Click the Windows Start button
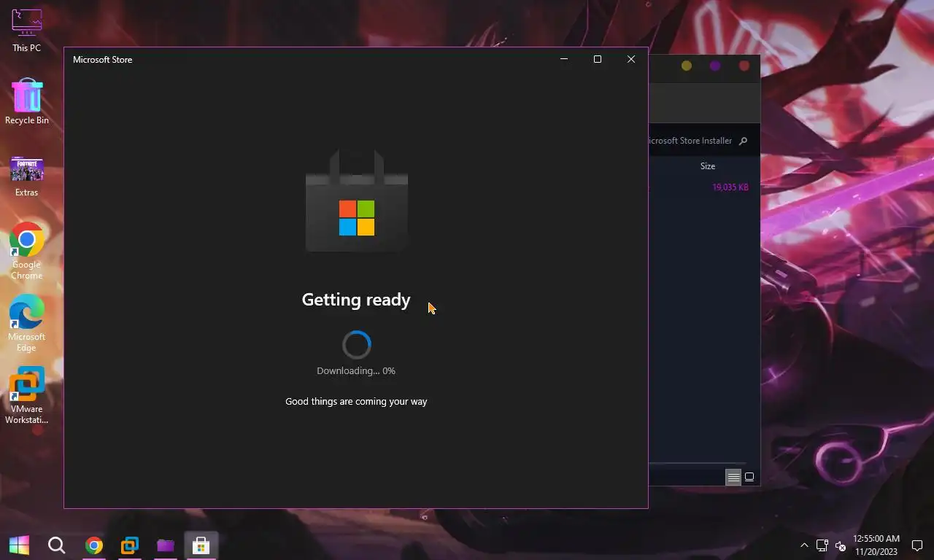Viewport: 934px width, 560px height. [19, 545]
